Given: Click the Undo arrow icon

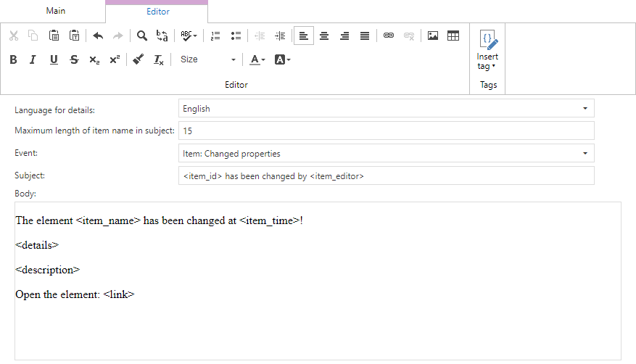Looking at the screenshot, I should point(98,36).
